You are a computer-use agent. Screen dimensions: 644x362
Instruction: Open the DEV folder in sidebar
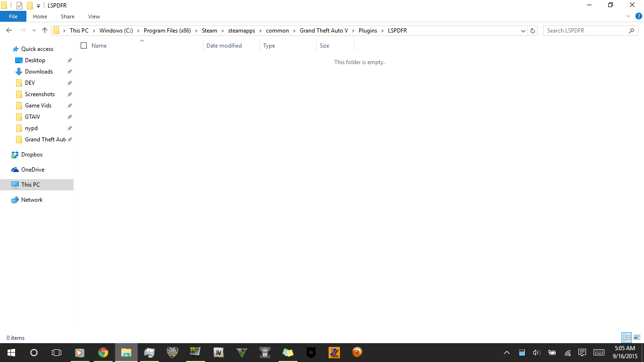coord(30,83)
